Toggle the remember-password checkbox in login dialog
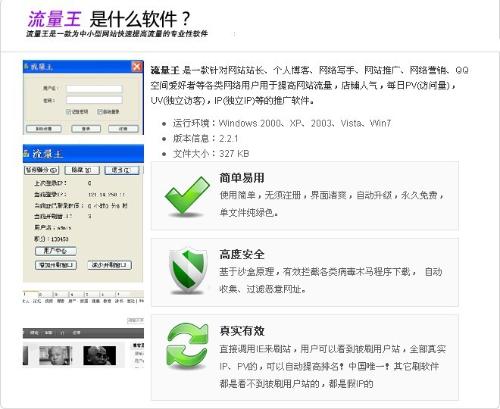The width and height of the screenshot is (500, 409). [x=69, y=112]
